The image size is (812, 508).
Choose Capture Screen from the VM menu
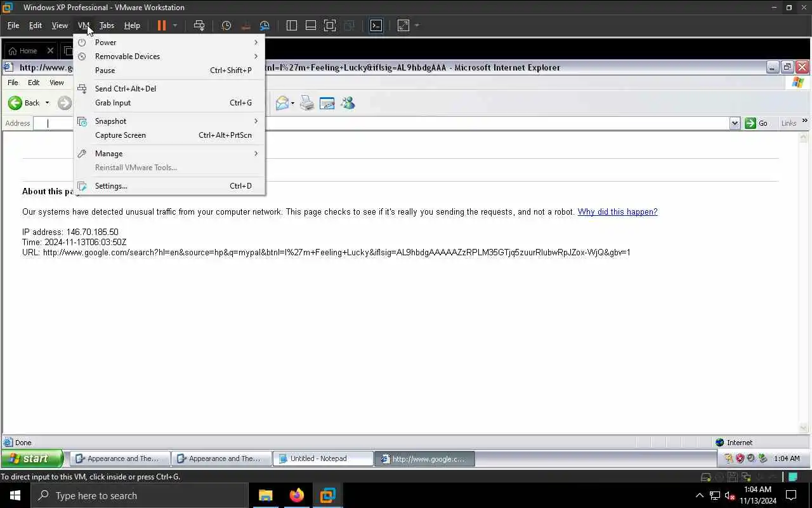[169, 135]
